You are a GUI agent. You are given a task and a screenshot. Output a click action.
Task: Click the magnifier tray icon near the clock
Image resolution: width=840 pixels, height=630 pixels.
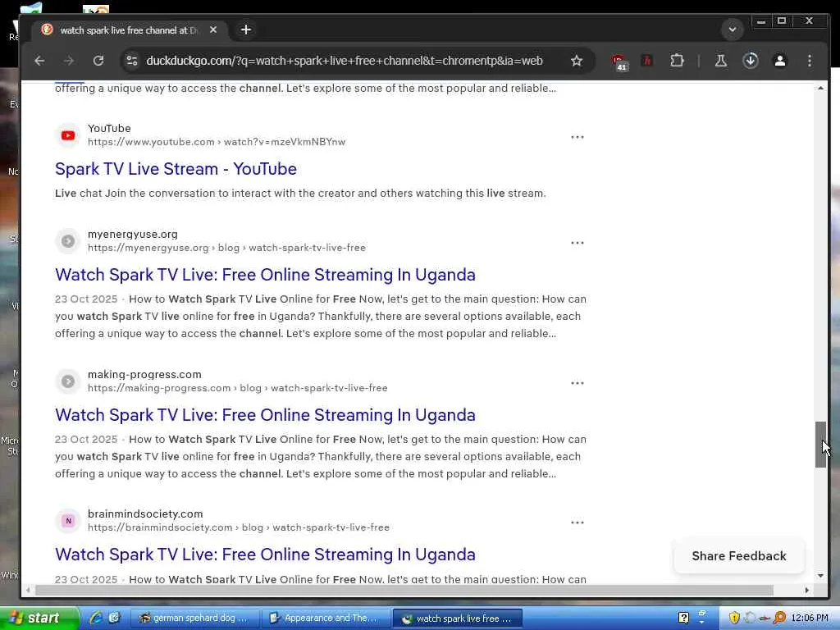point(779,618)
